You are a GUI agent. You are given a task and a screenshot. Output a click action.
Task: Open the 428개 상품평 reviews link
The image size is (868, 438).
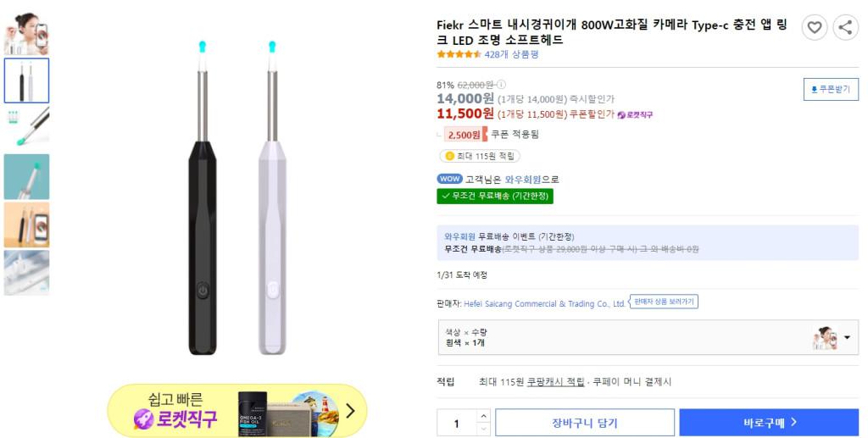(511, 54)
